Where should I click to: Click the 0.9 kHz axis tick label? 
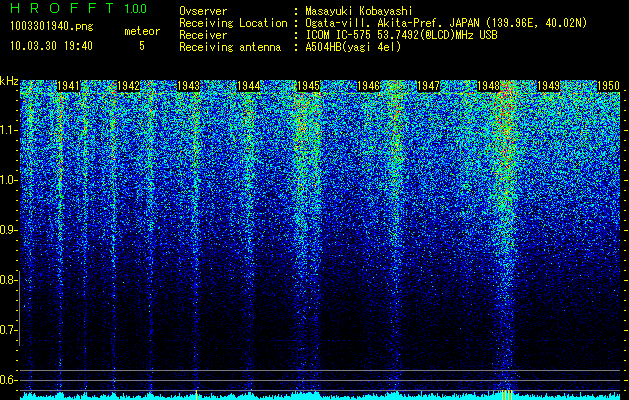[x=9, y=230]
